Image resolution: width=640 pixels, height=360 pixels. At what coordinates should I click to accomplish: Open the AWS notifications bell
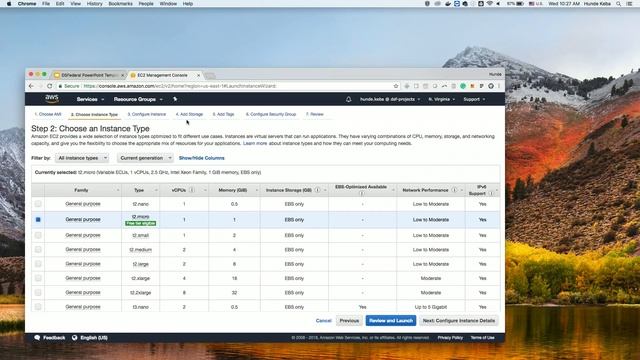(x=348, y=99)
